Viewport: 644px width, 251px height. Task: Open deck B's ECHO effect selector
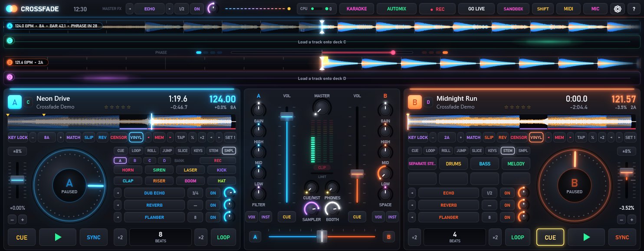(448, 193)
